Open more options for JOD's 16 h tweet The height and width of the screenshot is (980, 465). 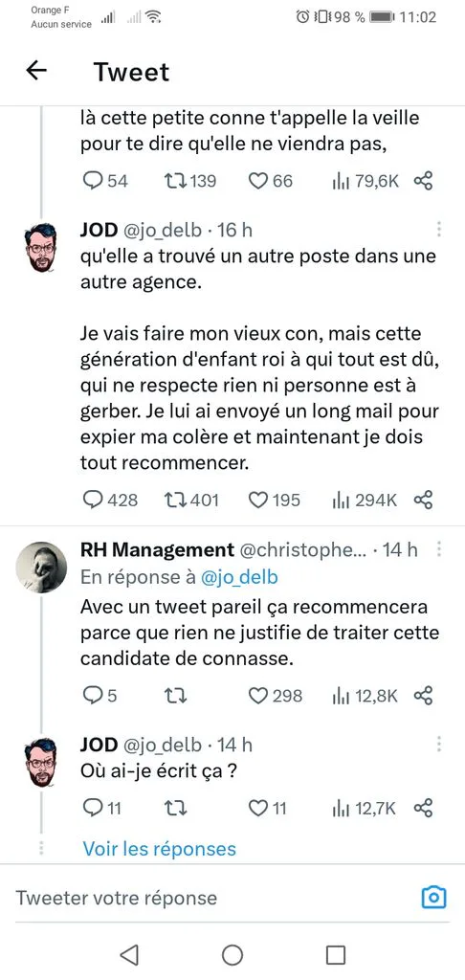click(439, 230)
